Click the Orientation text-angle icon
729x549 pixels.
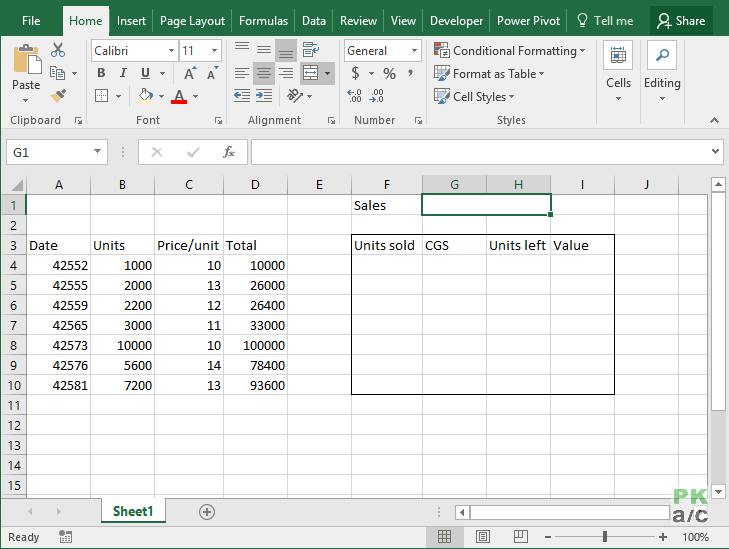(x=295, y=96)
